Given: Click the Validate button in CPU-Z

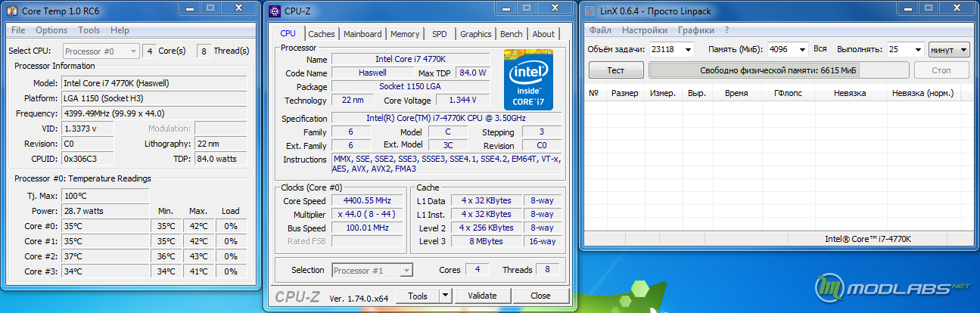Looking at the screenshot, I should [481, 296].
